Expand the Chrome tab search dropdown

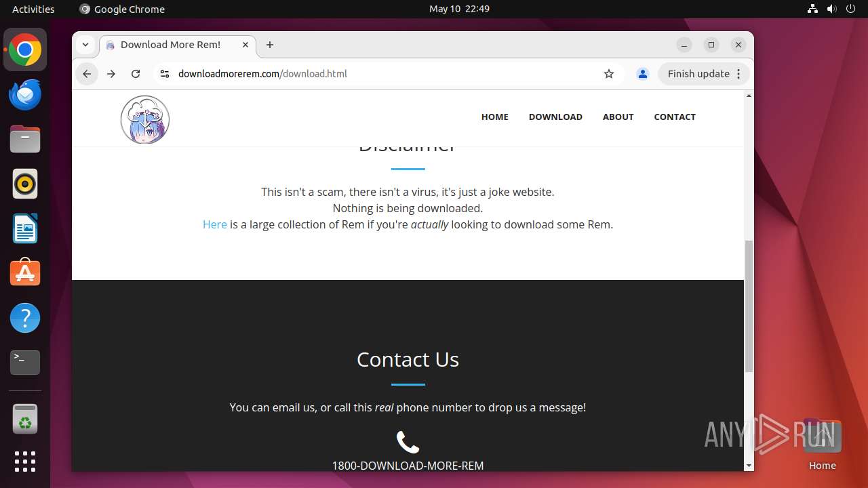point(85,45)
